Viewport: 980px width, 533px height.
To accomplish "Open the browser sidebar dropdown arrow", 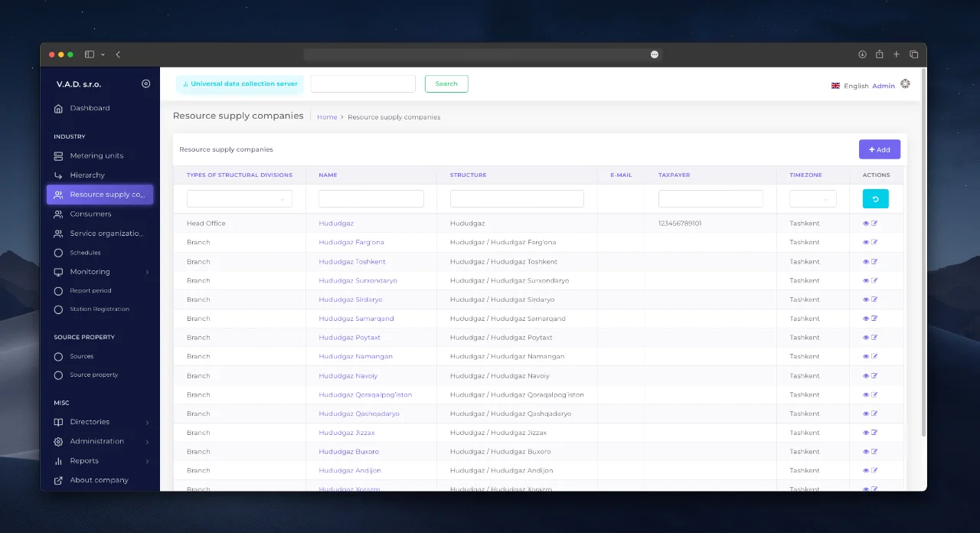I will 103,54.
